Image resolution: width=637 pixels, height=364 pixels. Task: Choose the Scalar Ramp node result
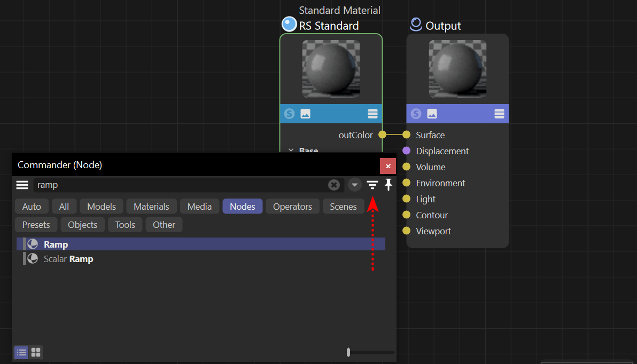pos(68,259)
